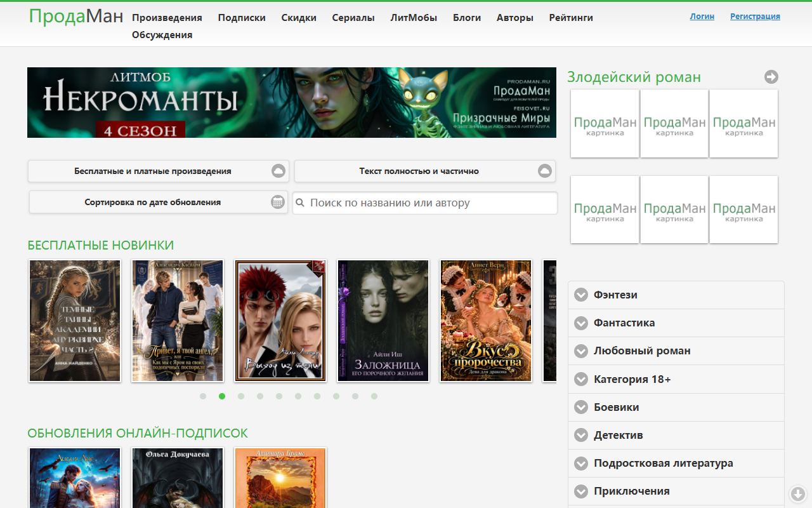Open the Злодейский роман heading link

pyautogui.click(x=634, y=77)
